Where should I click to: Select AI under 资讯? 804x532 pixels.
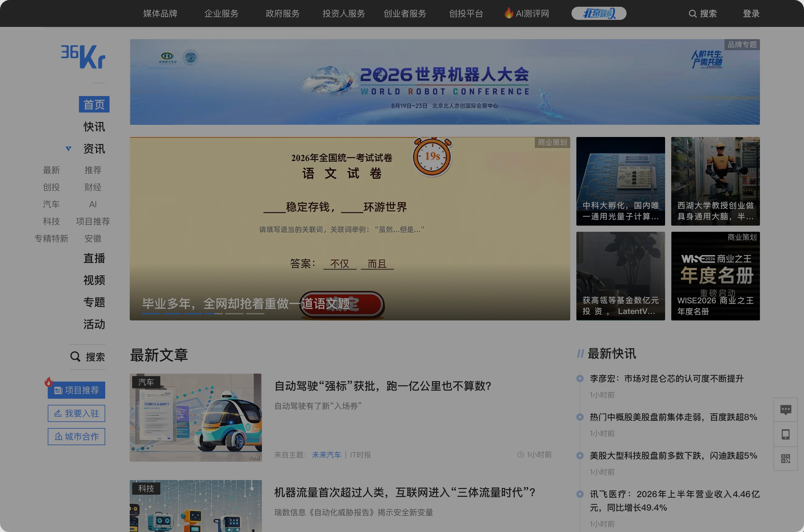click(93, 204)
